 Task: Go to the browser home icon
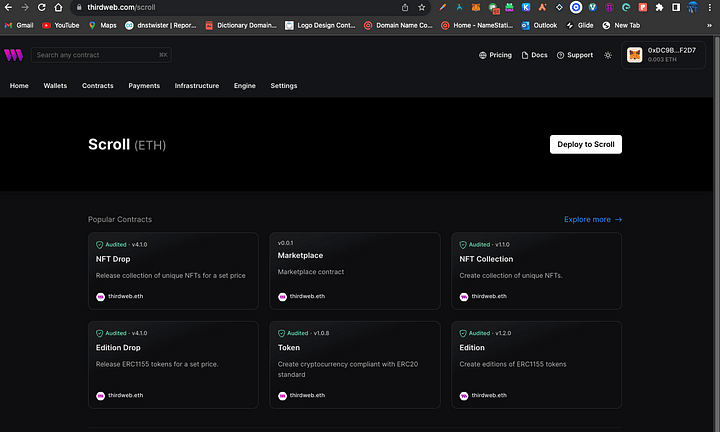60,7
